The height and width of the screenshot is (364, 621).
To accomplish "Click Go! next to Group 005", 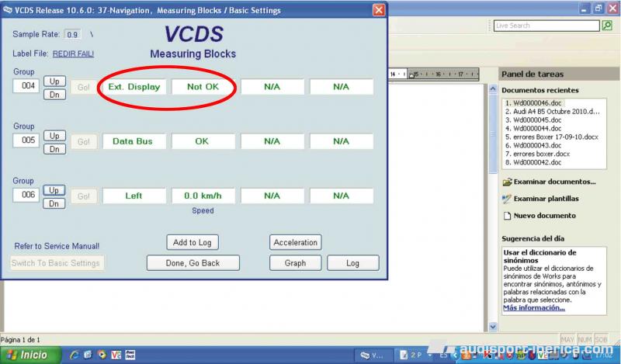I will 84,141.
